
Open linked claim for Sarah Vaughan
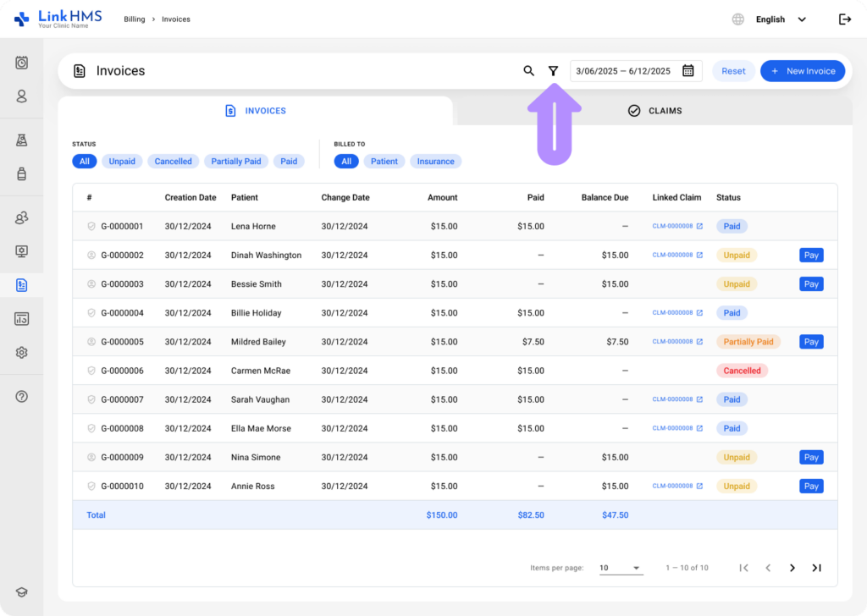(x=677, y=399)
